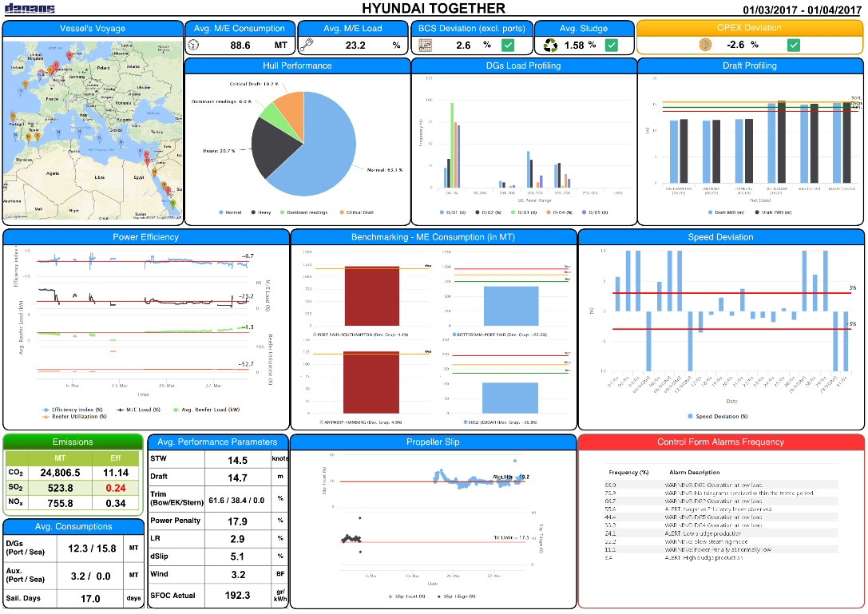Toggle Antwerp–Hamburg benchmark legend
This screenshot has width=868, height=614.
tap(360, 422)
